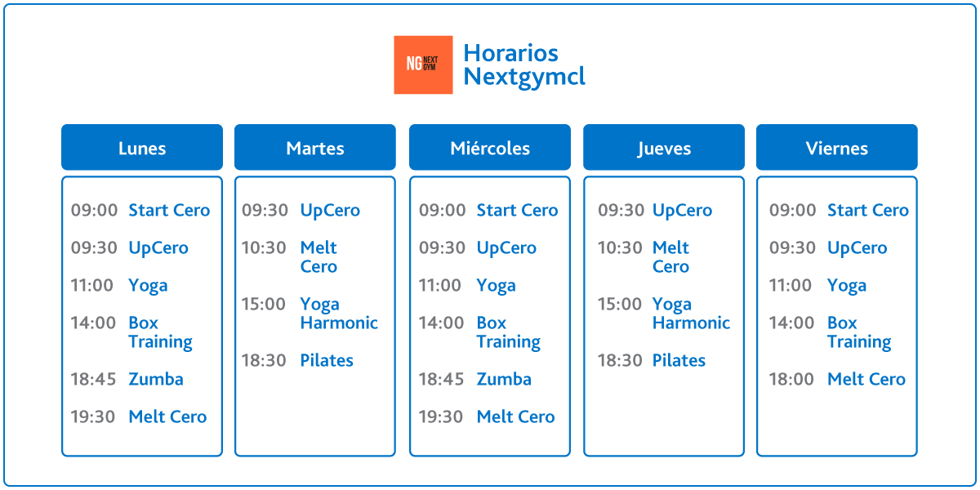The height and width of the screenshot is (490, 980).
Task: Open Lunes 09:00 Start Cero class
Action: [x=169, y=210]
